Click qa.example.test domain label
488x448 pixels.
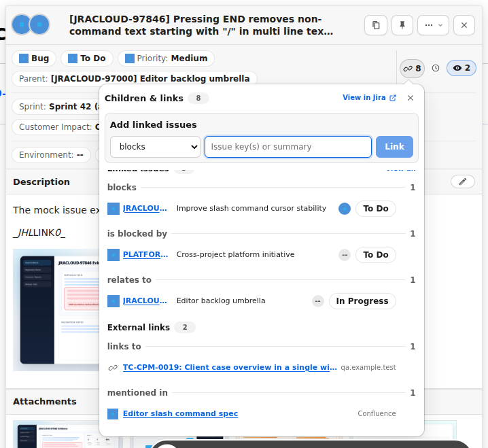point(368,367)
